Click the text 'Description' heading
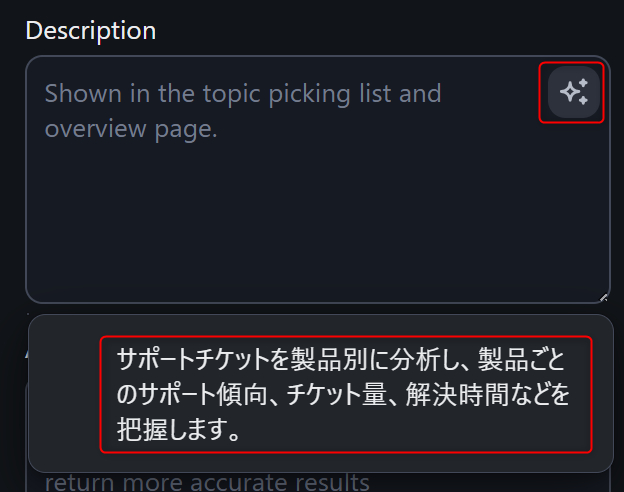624x492 pixels. 91,30
